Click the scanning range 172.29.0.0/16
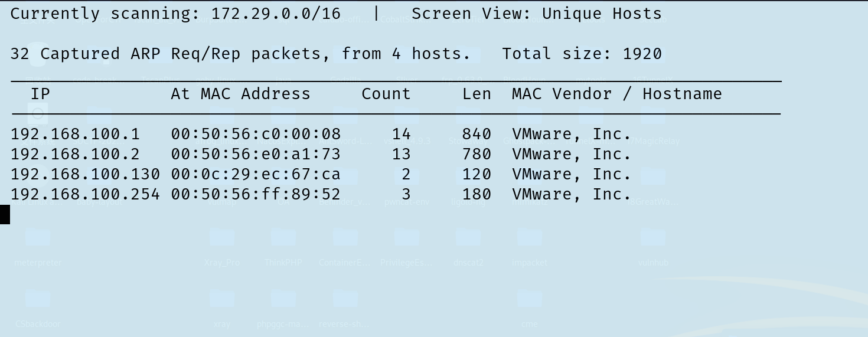 click(276, 14)
